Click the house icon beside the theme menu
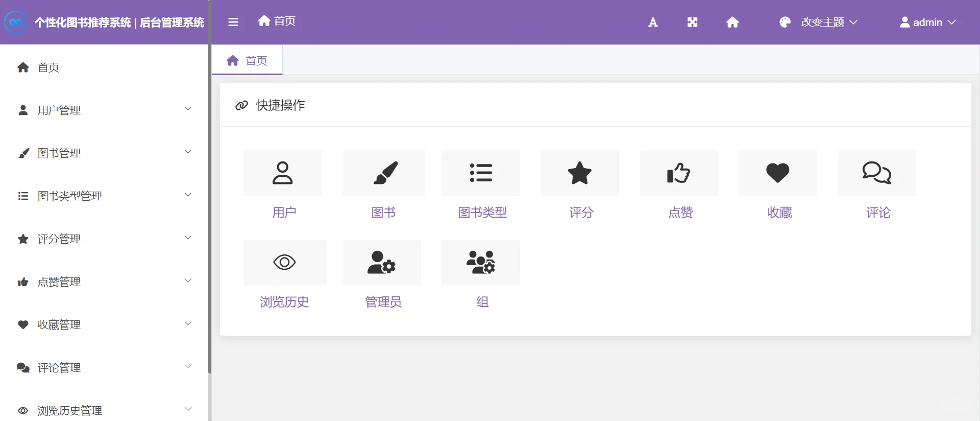The image size is (980, 421). 732,22
